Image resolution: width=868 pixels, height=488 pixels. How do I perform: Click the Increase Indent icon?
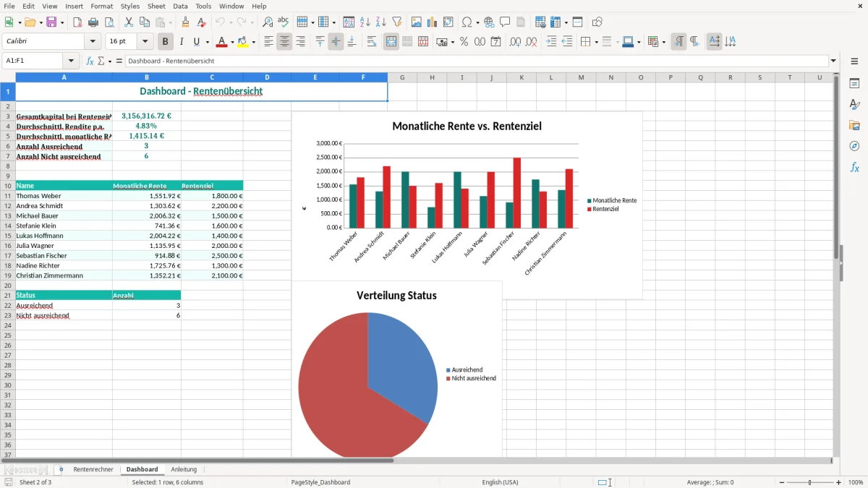(551, 42)
